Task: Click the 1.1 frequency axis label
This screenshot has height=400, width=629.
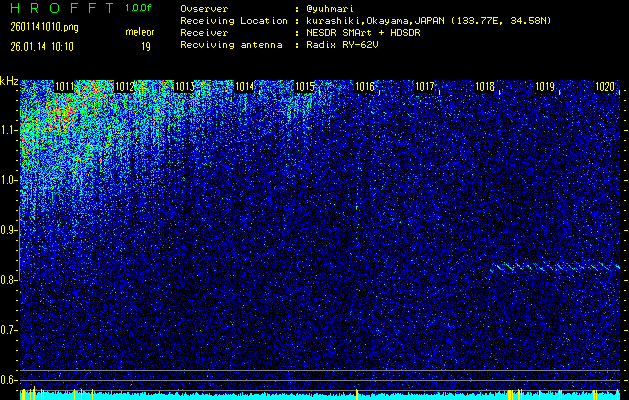Action: (9, 130)
